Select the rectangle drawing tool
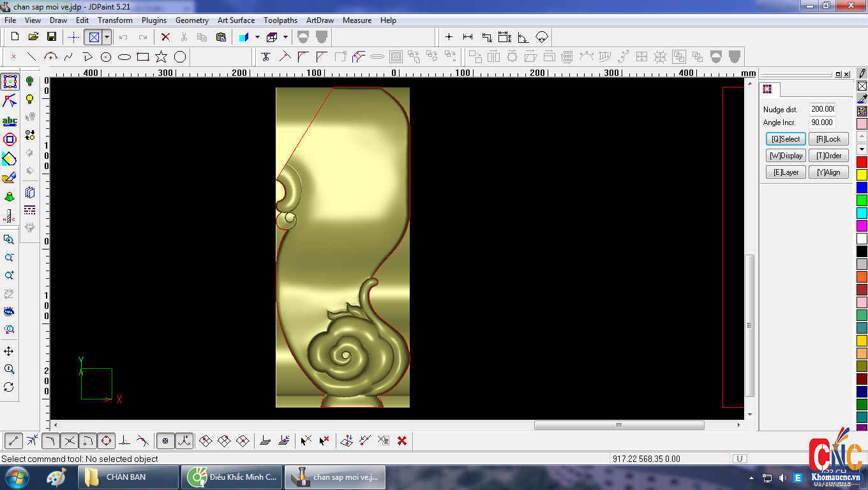 [143, 57]
